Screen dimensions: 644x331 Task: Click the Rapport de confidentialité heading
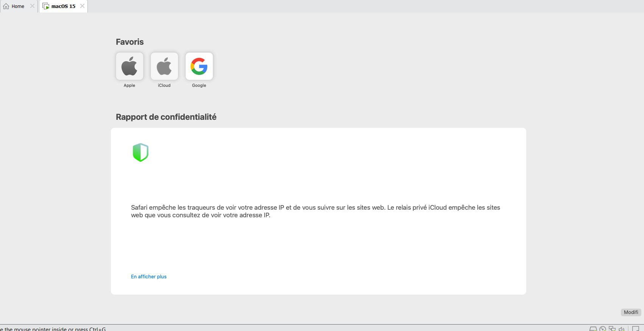click(x=166, y=117)
